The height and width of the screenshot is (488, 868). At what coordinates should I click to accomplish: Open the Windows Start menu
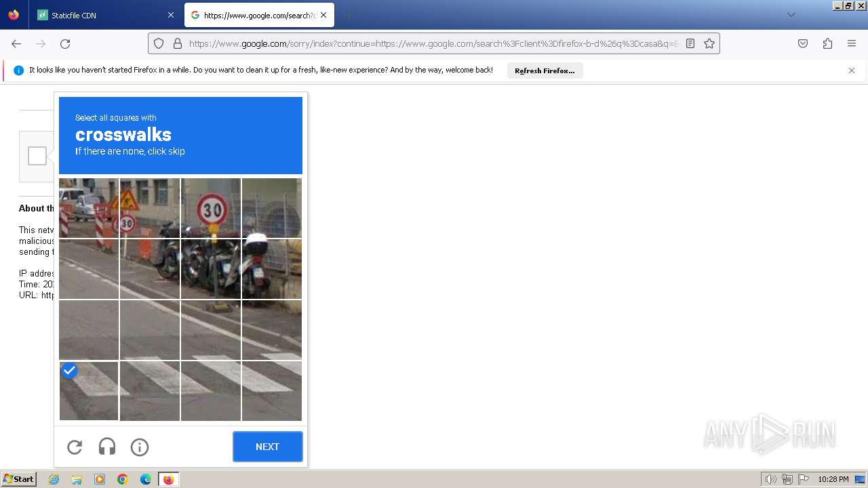[x=19, y=479]
